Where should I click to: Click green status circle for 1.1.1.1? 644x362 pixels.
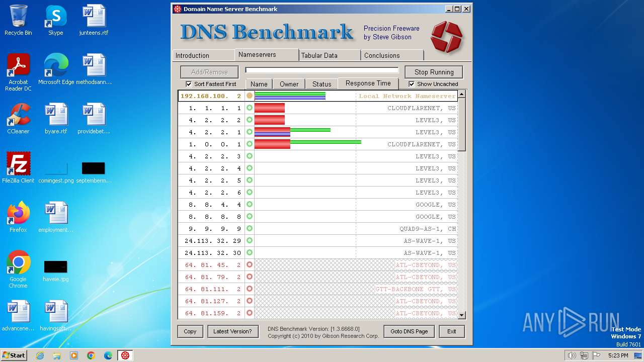coord(250,108)
